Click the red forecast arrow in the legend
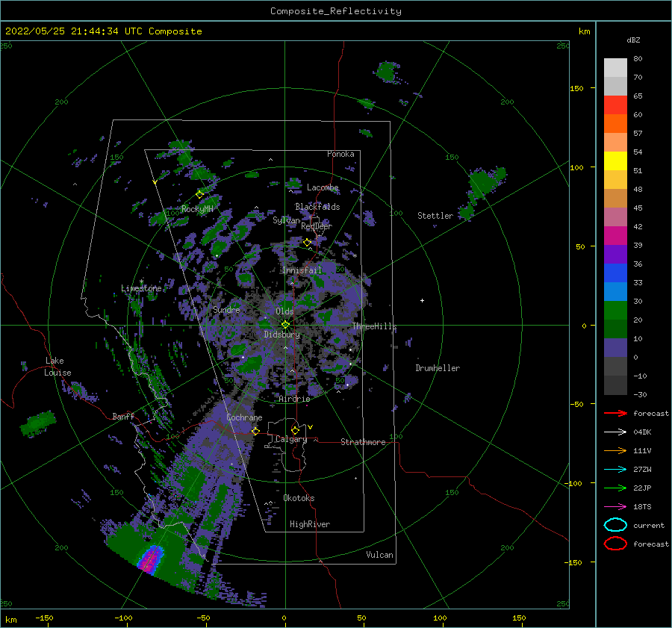Image resolution: width=672 pixels, height=628 pixels. tap(615, 413)
